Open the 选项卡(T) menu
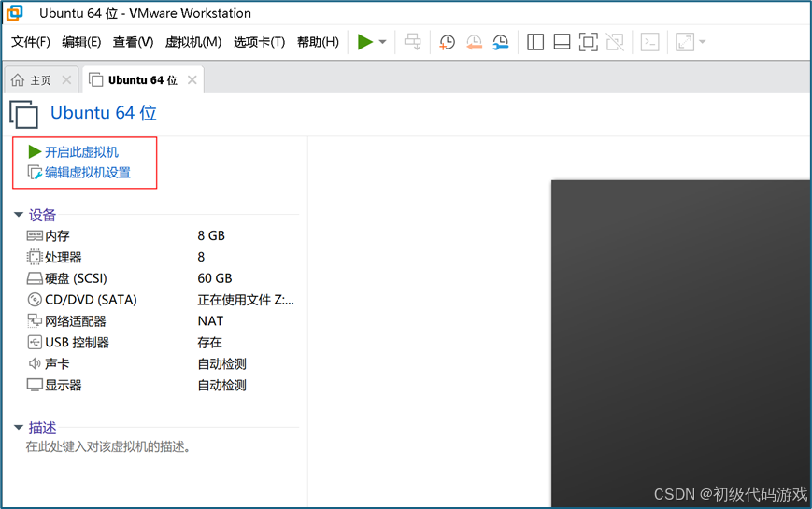The image size is (812, 509). [260, 42]
